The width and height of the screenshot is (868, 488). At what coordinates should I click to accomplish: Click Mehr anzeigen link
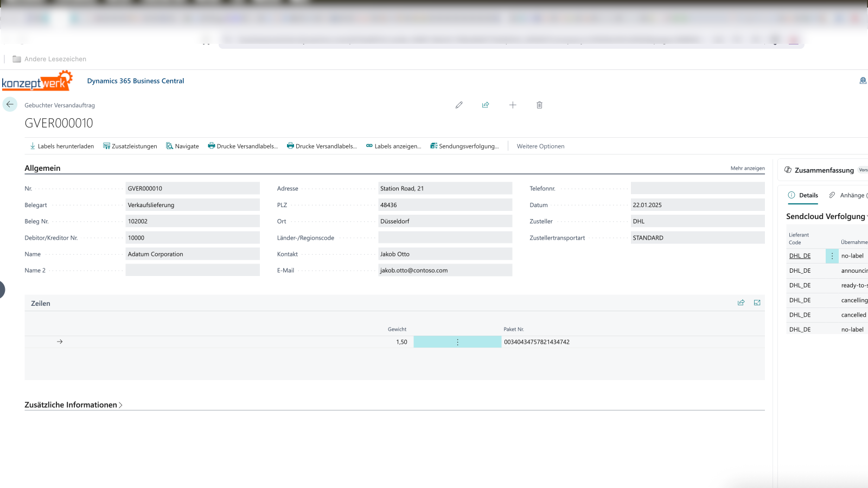coord(747,168)
